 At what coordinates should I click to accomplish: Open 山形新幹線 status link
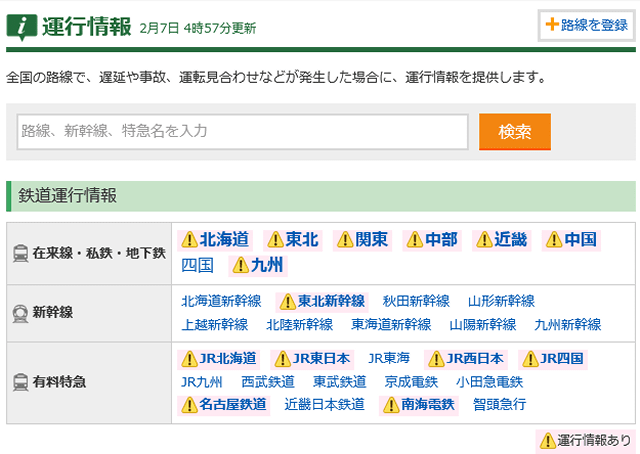501,301
